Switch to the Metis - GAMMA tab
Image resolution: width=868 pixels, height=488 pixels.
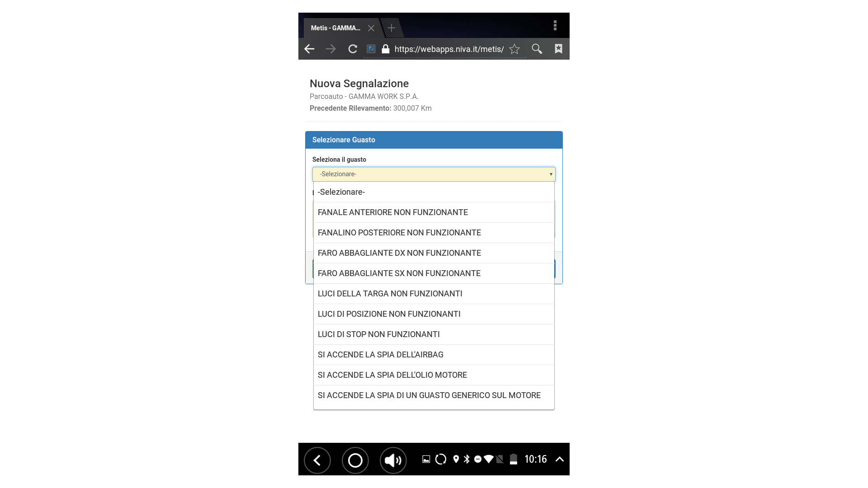[x=335, y=28]
